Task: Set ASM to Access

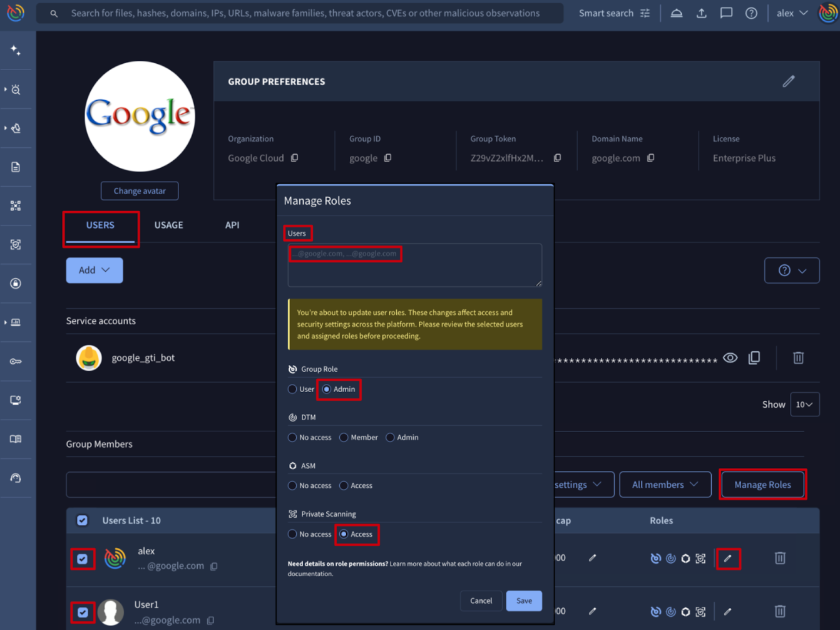Action: [x=344, y=486]
